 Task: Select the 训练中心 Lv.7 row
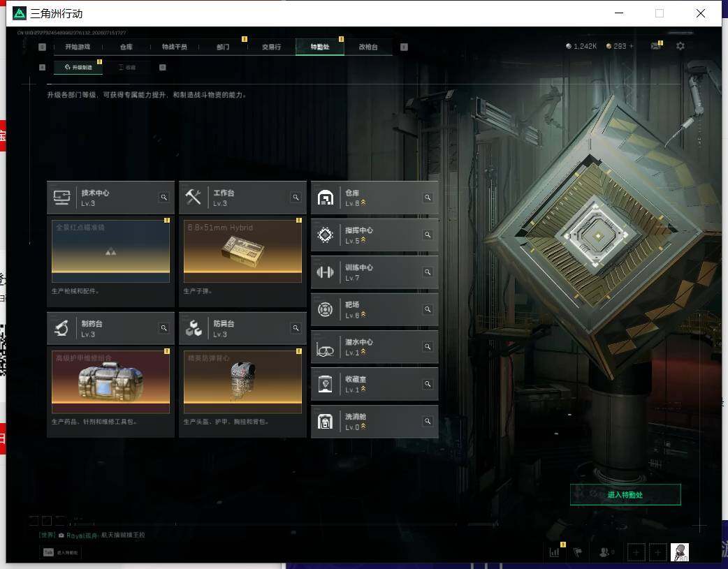374,272
